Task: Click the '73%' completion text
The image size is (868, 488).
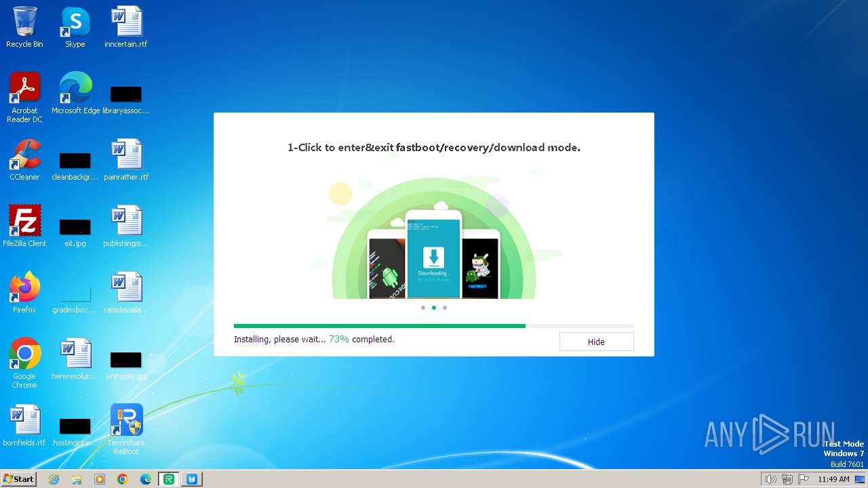Action: [x=339, y=339]
